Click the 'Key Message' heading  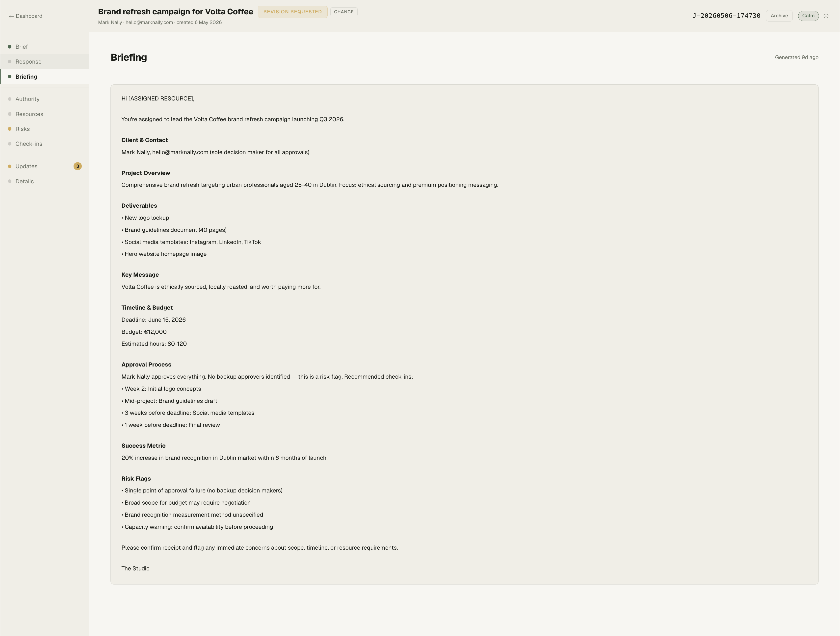(x=140, y=275)
